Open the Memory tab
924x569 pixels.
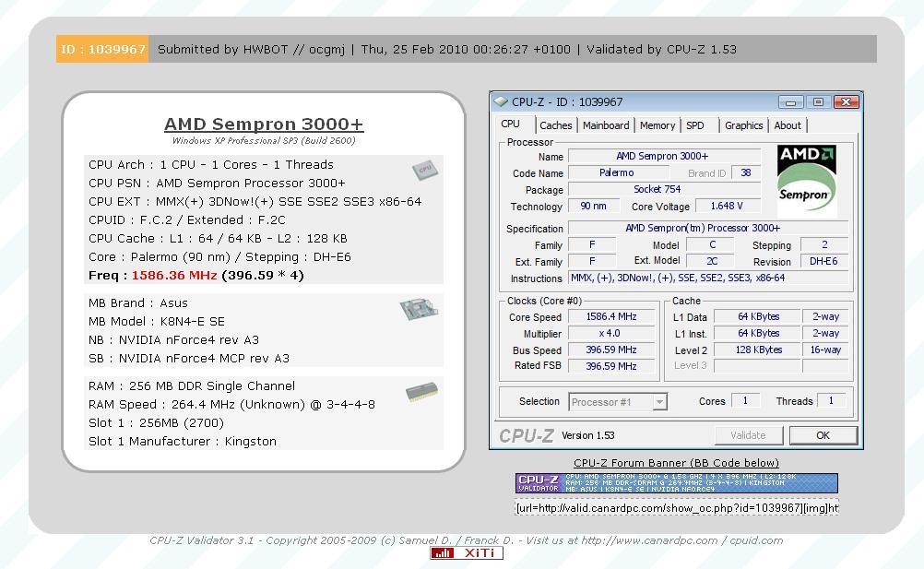click(657, 125)
